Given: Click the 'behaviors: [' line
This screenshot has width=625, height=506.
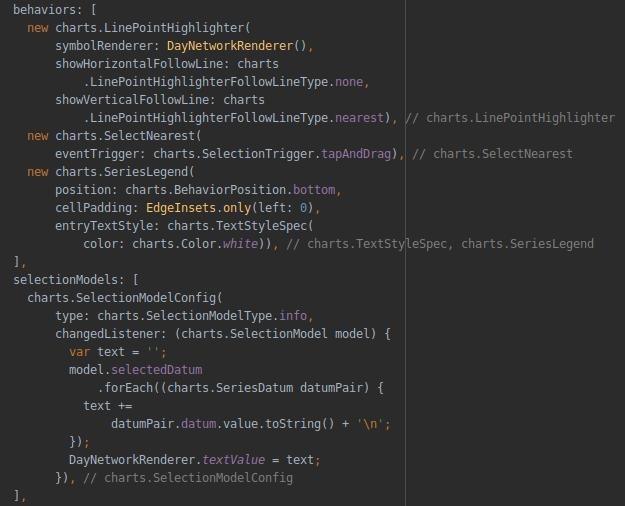Looking at the screenshot, I should 55,9.
